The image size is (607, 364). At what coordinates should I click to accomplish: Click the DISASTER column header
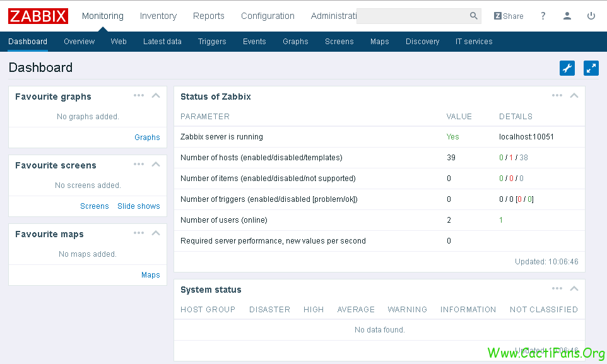coord(270,309)
